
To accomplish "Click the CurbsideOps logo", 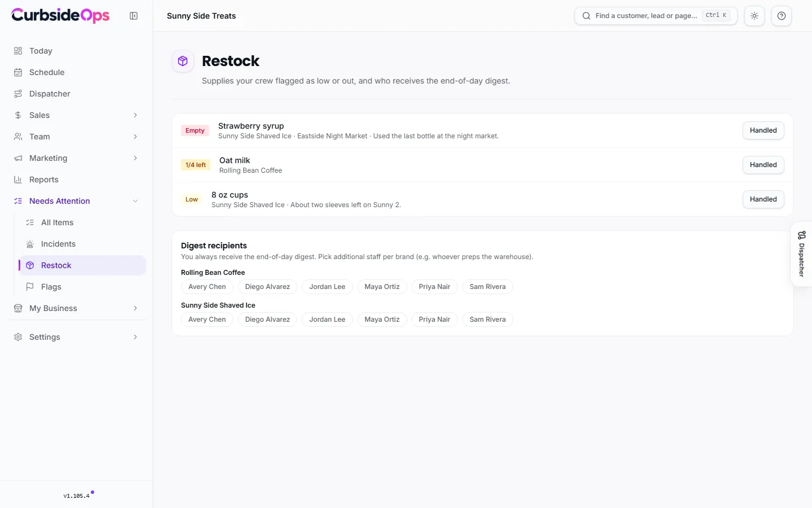I will [60, 15].
